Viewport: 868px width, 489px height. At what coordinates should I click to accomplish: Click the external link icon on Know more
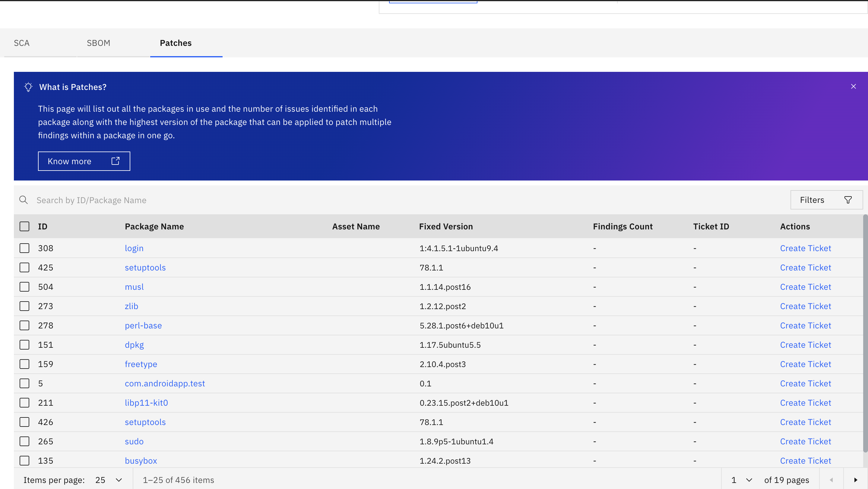click(x=116, y=161)
